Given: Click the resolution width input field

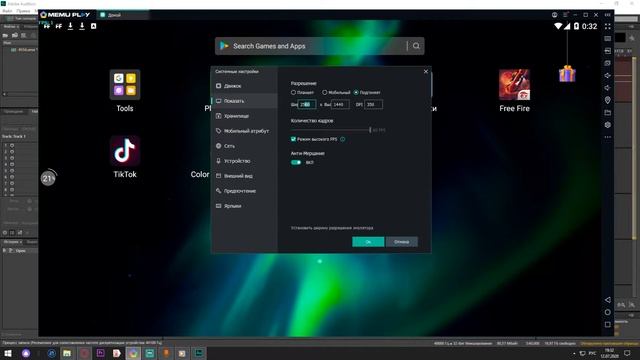Looking at the screenshot, I should 307,104.
